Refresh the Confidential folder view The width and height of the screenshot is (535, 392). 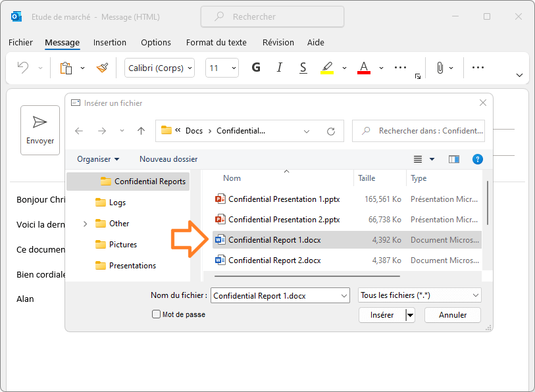[331, 131]
